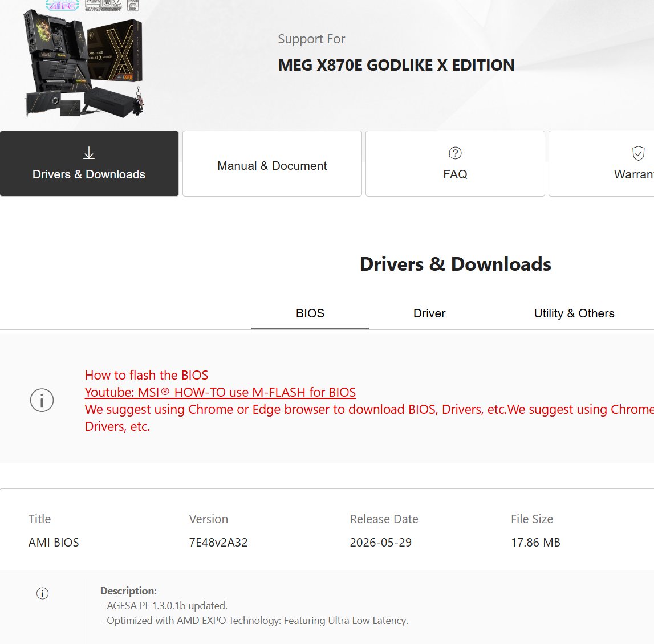Viewport: 654px width, 644px height.
Task: Click the download arrow icon above Drivers & Downloads
Action: [89, 153]
